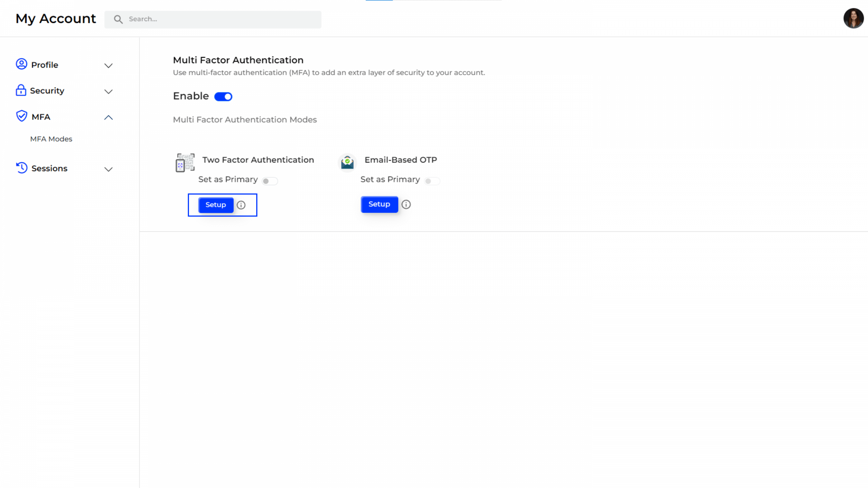The image size is (868, 488).
Task: Click the Multi Factor Authentication Modes label
Action: [x=245, y=120]
